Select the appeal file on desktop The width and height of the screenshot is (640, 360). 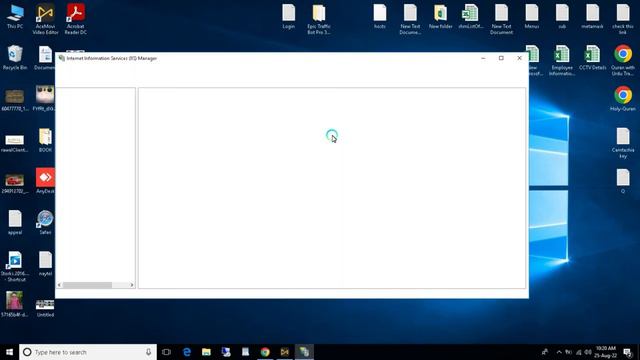point(15,222)
